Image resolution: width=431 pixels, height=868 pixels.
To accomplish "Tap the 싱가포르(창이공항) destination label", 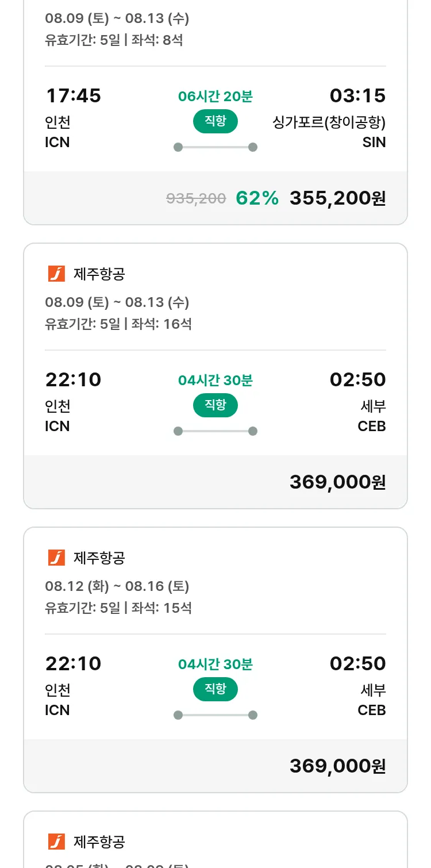I will coord(329,122).
